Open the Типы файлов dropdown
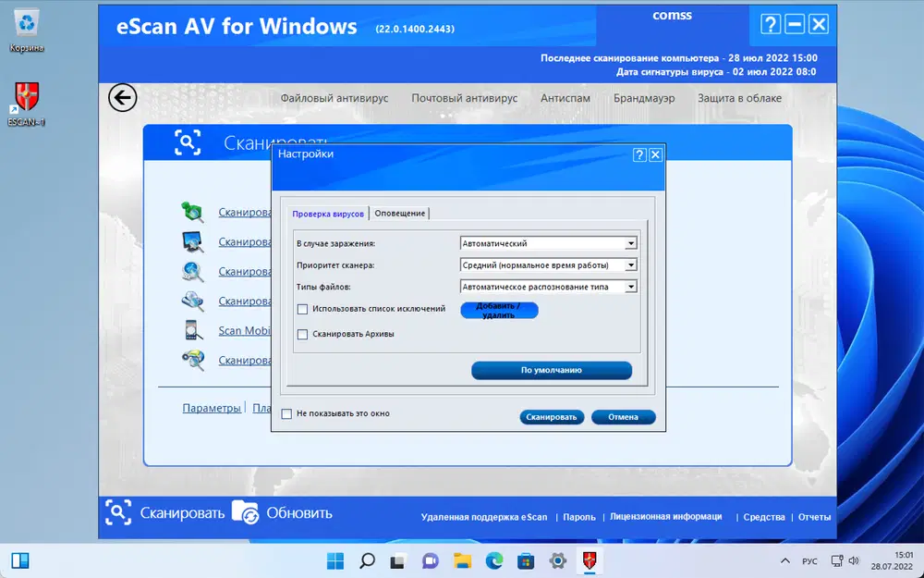The image size is (924, 578). pos(548,287)
